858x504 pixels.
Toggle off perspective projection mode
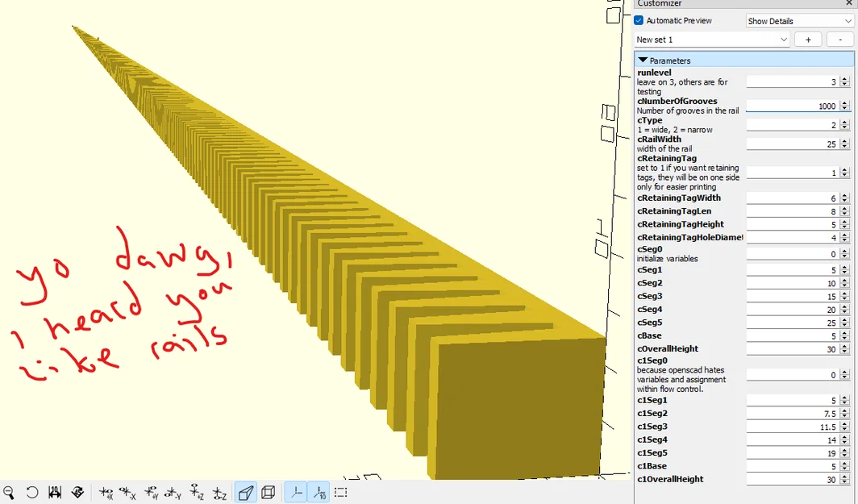pos(246,492)
